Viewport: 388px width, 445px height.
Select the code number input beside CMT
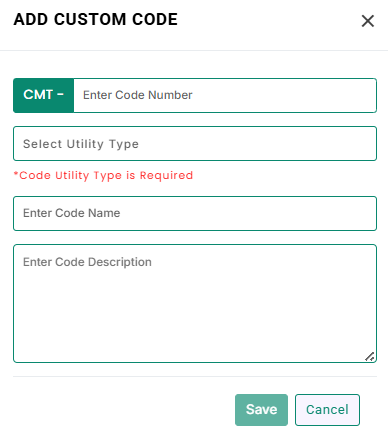[x=225, y=95]
